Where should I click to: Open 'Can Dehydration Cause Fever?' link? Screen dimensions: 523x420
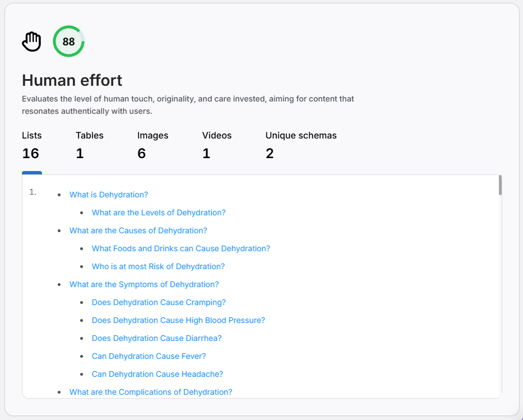coord(149,356)
